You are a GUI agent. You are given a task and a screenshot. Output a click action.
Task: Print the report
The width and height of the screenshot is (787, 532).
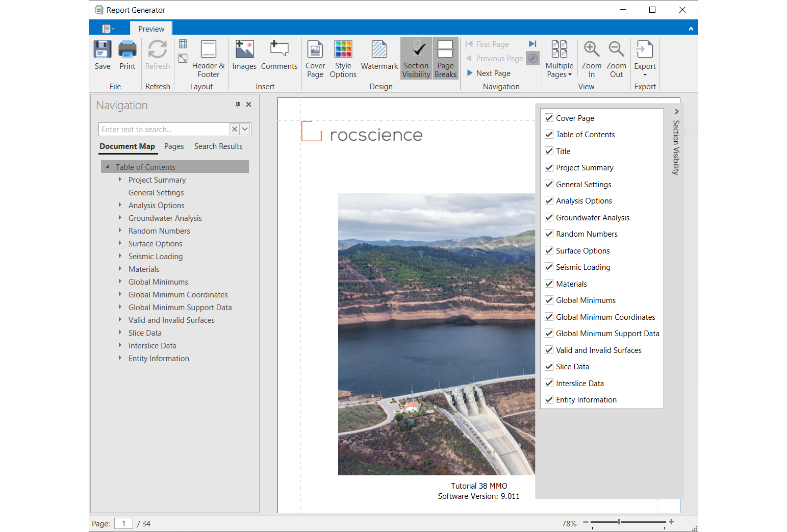tap(127, 56)
